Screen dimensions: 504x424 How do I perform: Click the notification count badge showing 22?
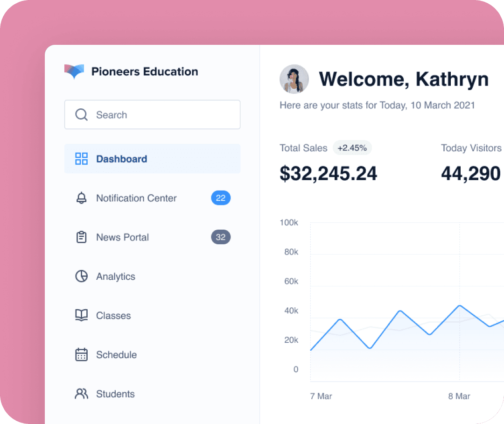click(x=220, y=198)
